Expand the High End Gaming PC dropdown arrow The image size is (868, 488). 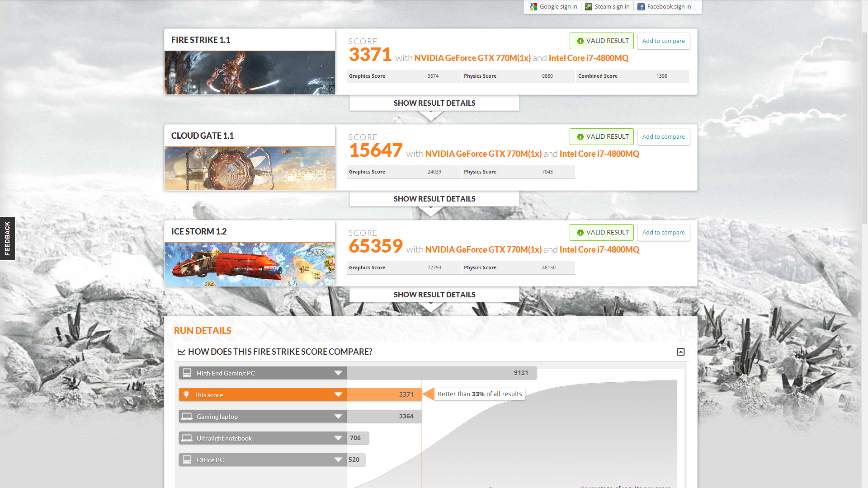click(338, 373)
